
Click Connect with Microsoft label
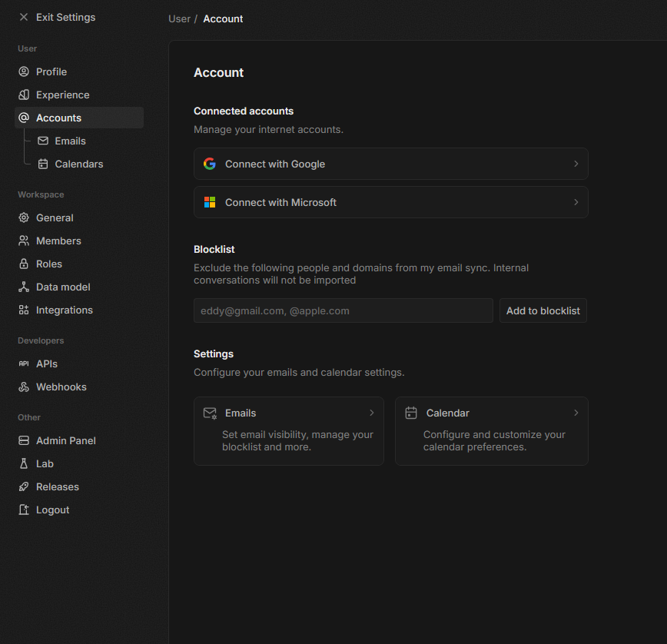click(x=280, y=202)
